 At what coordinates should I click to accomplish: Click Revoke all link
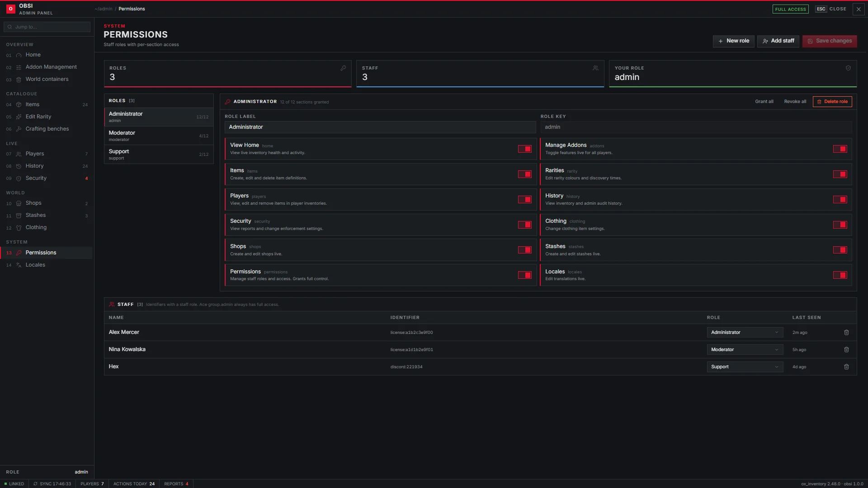click(x=795, y=102)
